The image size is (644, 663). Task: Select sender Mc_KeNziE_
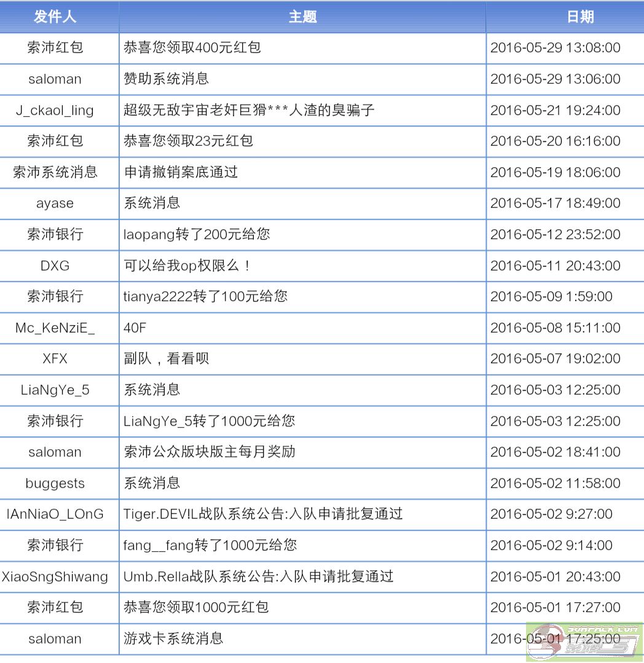pyautogui.click(x=55, y=328)
